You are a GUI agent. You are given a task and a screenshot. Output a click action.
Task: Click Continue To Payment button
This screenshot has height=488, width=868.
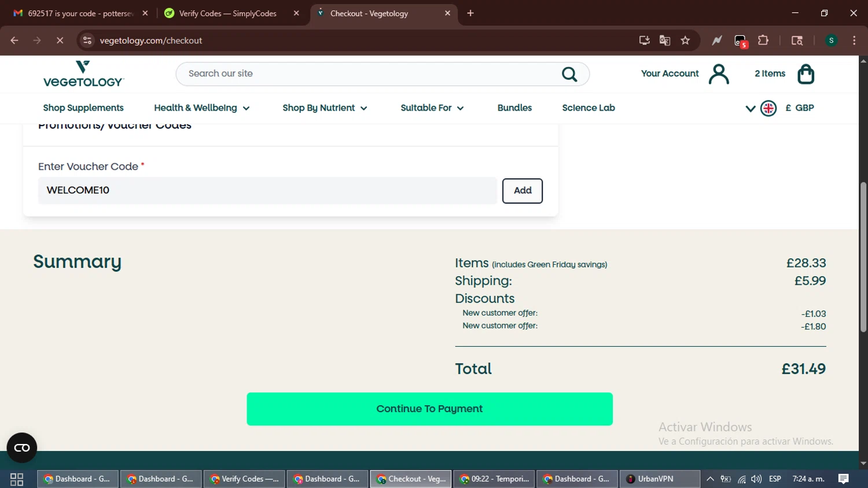point(429,409)
